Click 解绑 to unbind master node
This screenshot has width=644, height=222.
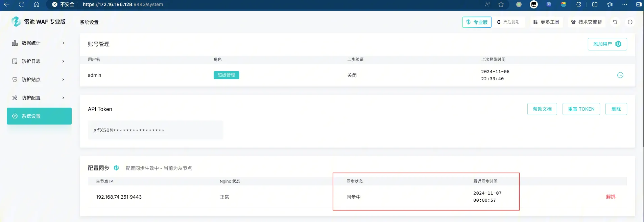611,197
